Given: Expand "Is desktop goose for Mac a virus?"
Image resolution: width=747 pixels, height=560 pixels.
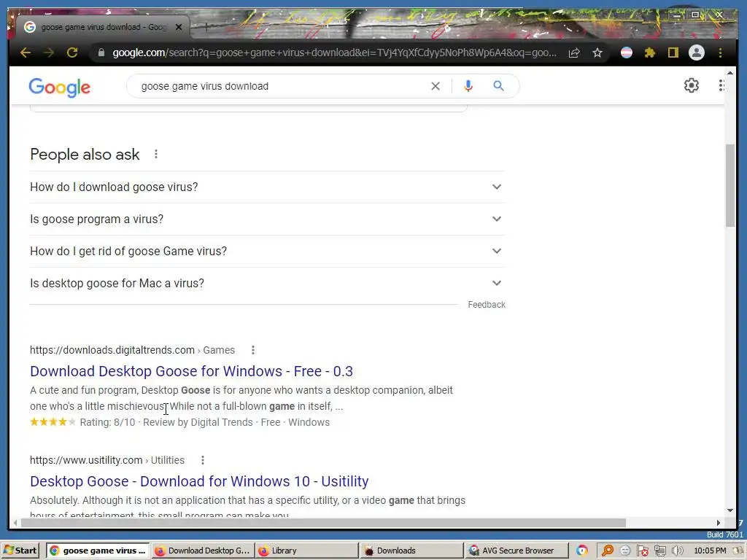Looking at the screenshot, I should 267,284.
